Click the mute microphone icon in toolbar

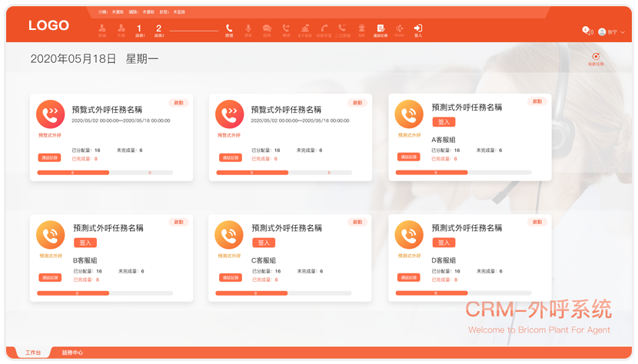[248, 30]
